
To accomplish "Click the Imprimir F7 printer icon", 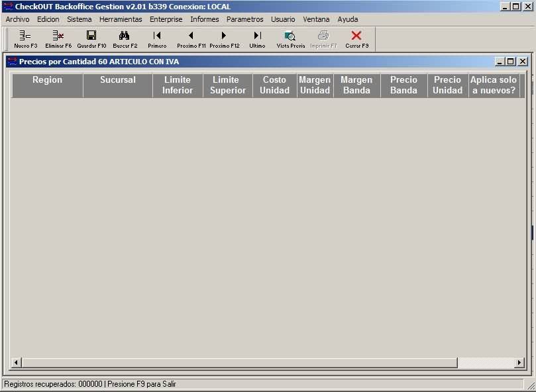I will (x=323, y=36).
